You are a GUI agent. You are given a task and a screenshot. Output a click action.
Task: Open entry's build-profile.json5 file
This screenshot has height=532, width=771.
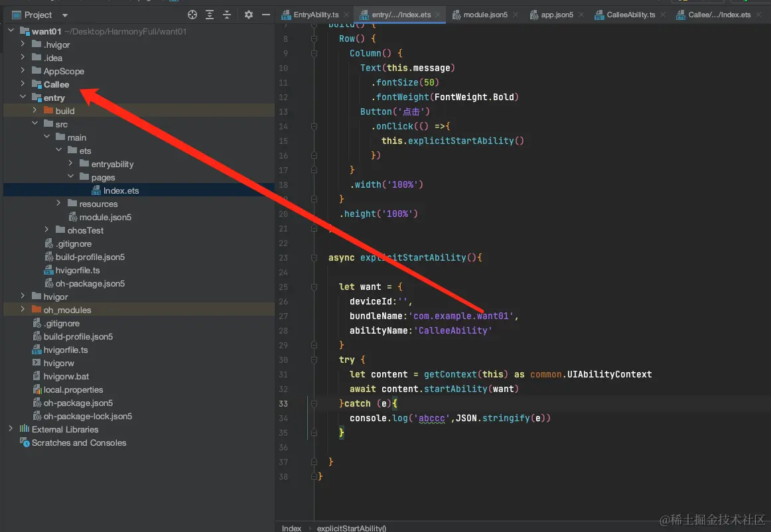click(x=90, y=257)
